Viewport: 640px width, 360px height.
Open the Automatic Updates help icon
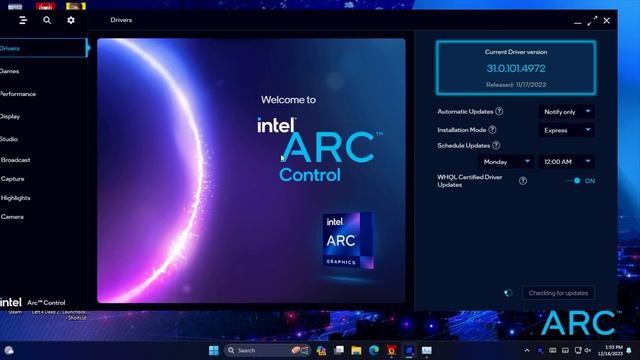tap(499, 111)
